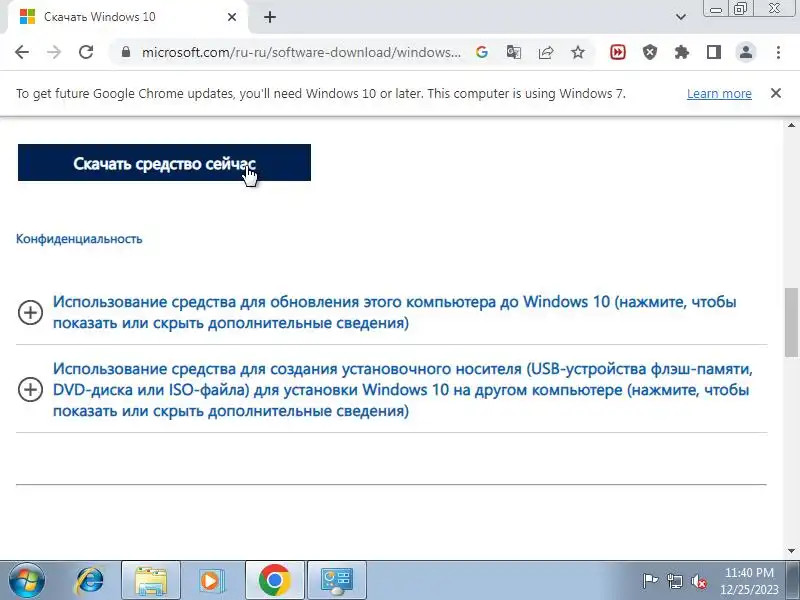Bookmark this page with star icon

578,52
